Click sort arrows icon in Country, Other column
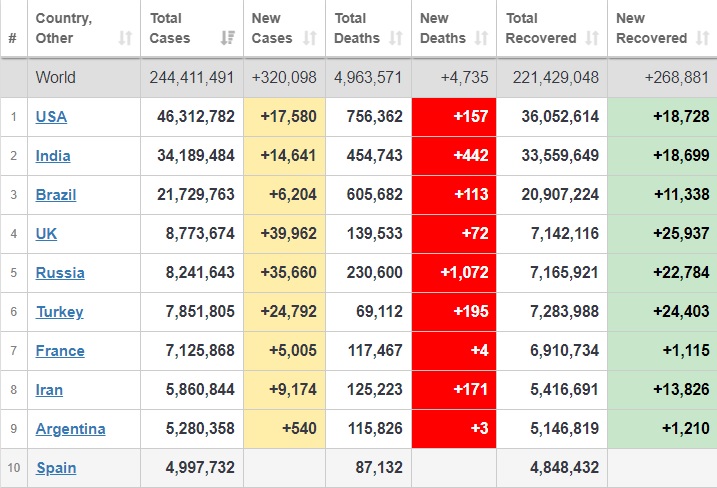Image resolution: width=717 pixels, height=488 pixels. (125, 38)
